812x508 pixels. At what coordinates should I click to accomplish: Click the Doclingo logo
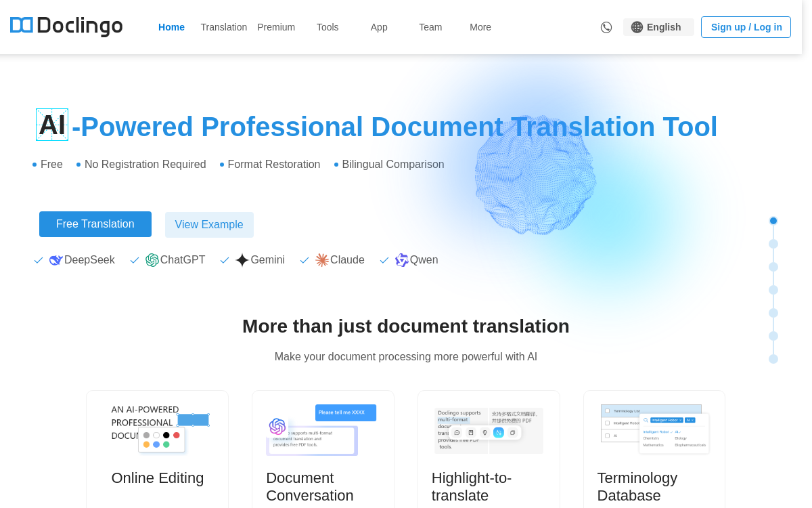pos(66,26)
